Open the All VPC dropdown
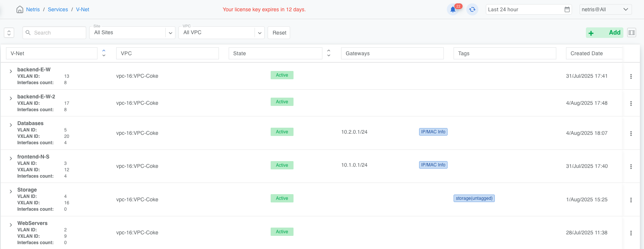 coord(259,33)
